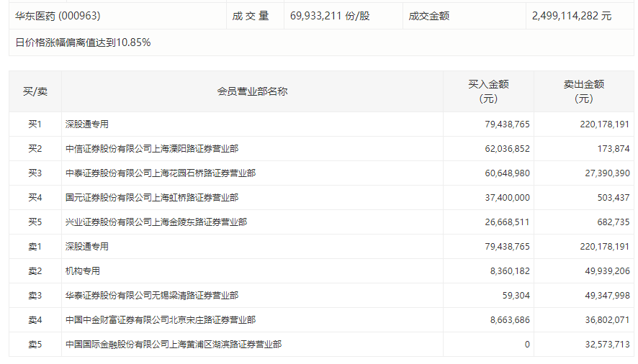The width and height of the screenshot is (638, 364).
Task: Click the 会员营业部名称 column header
Action: (252, 91)
